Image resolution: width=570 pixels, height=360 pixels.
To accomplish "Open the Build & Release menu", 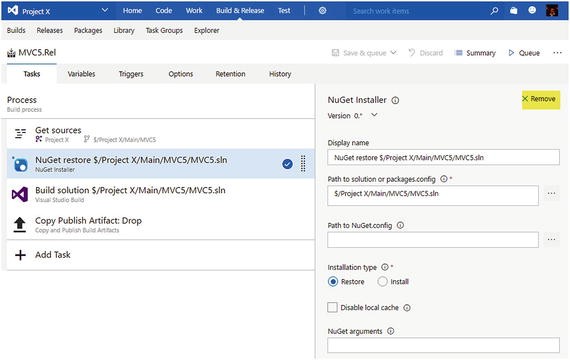I will tap(240, 11).
